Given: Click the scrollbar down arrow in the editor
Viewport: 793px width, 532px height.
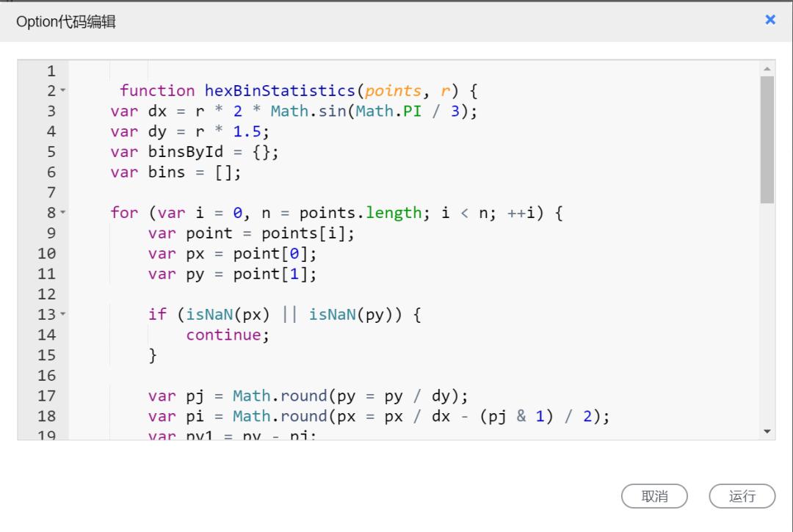Looking at the screenshot, I should (767, 431).
